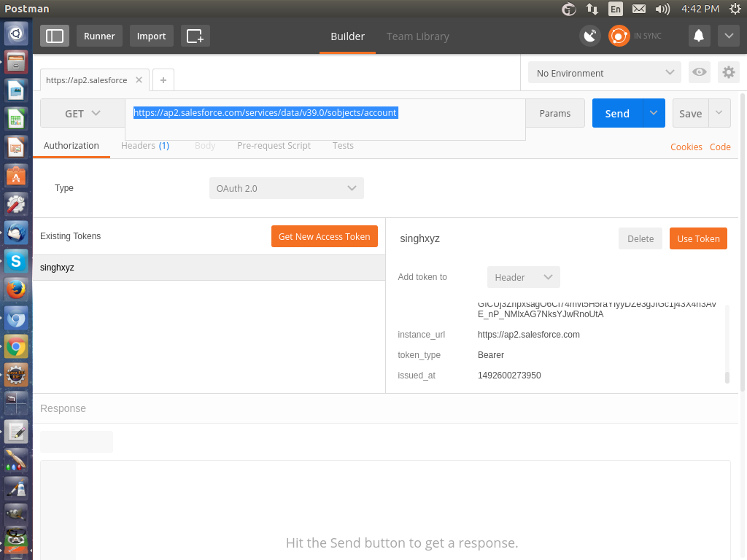Open the network indicator in the top bar

(x=592, y=9)
